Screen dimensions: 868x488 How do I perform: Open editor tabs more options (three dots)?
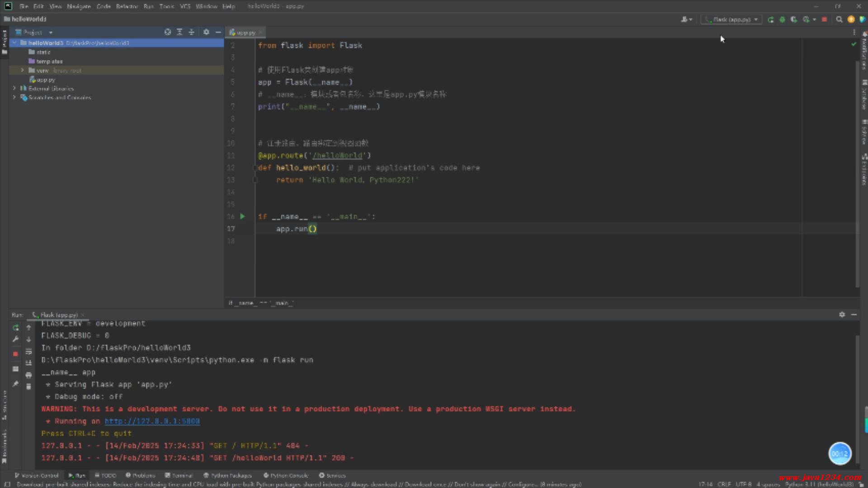click(854, 32)
